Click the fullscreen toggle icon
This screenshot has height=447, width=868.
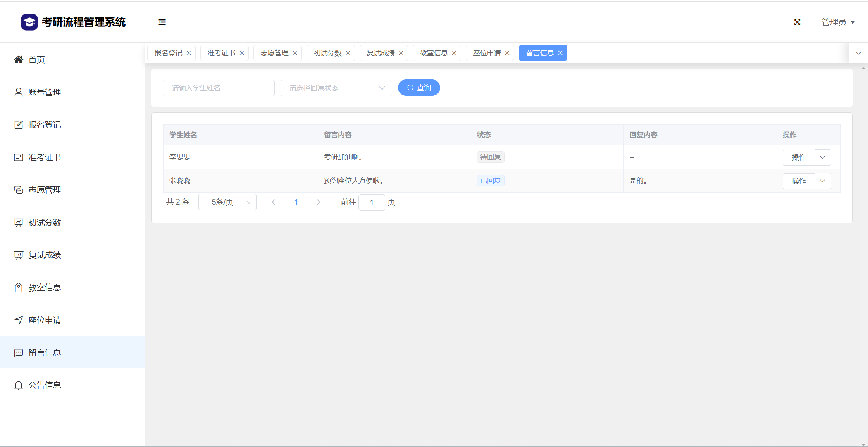click(797, 22)
